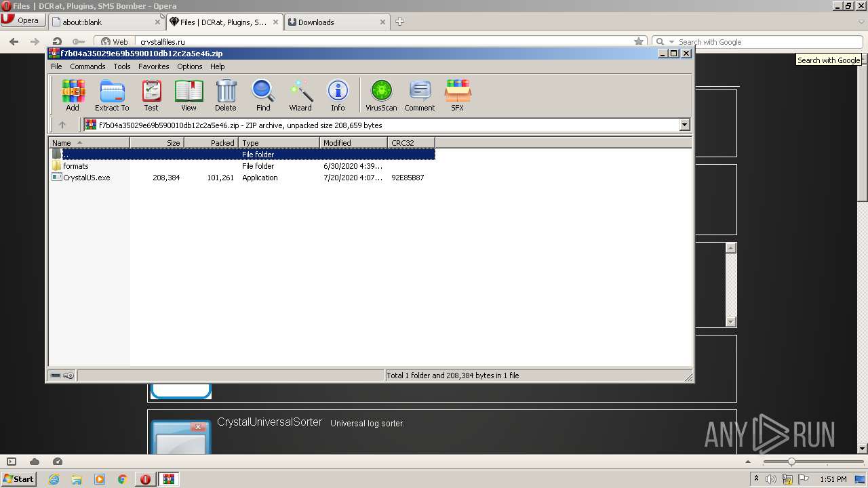The width and height of the screenshot is (868, 488).
Task: Close the Downloads tab
Action: (382, 22)
